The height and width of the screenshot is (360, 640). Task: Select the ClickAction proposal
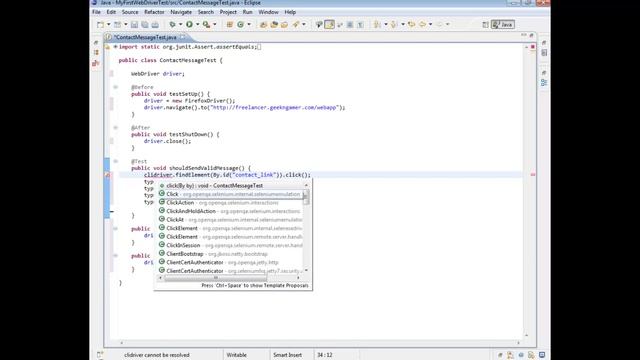point(231,203)
